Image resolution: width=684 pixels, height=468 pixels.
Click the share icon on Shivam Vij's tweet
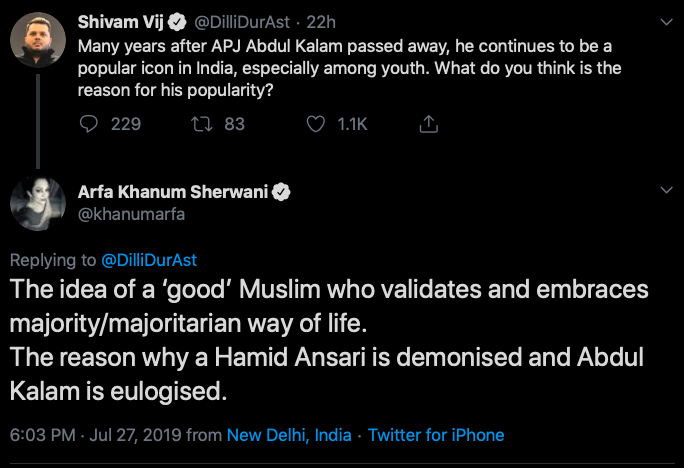[x=429, y=124]
